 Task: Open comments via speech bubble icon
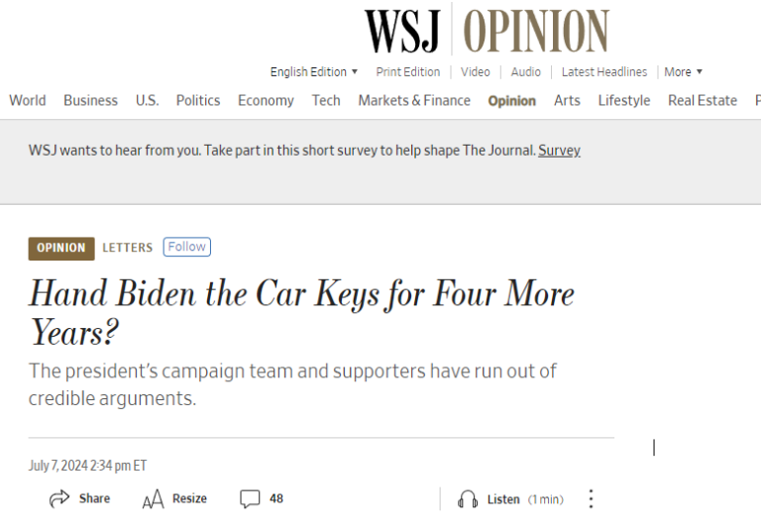coord(250,499)
